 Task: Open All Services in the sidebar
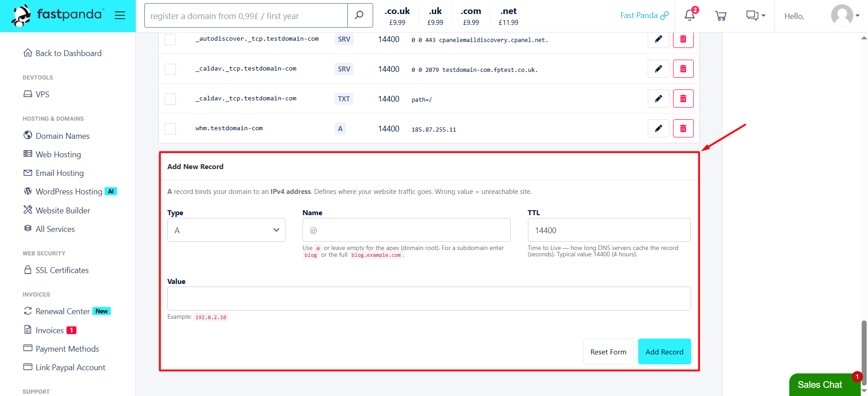point(49,229)
